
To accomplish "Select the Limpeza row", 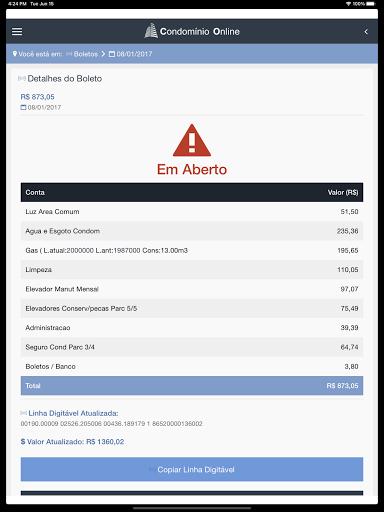I will pos(192,270).
